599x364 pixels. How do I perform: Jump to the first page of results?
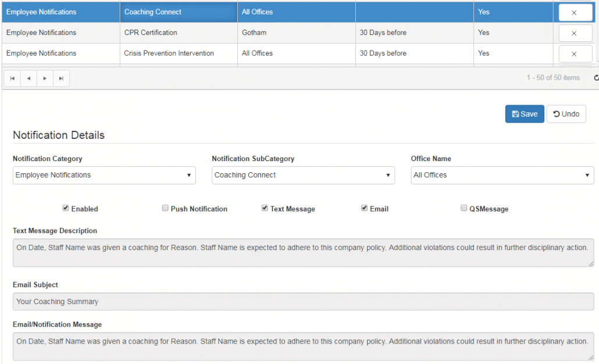point(12,78)
